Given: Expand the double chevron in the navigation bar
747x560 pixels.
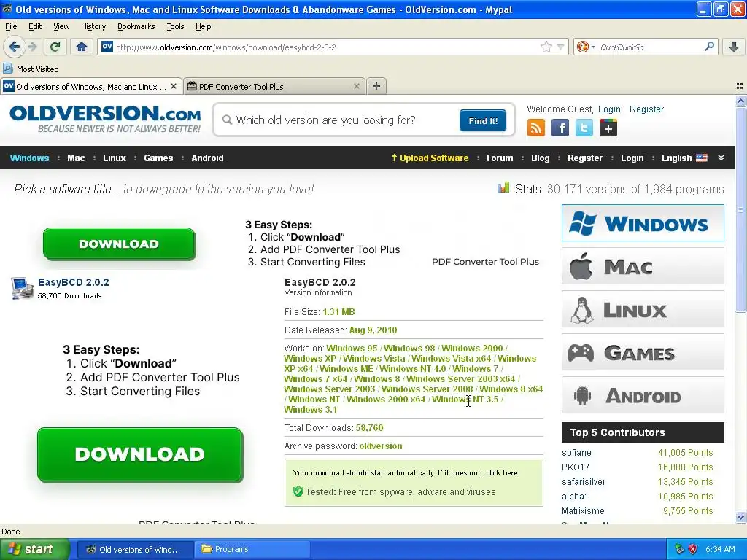Looking at the screenshot, I should tap(721, 157).
